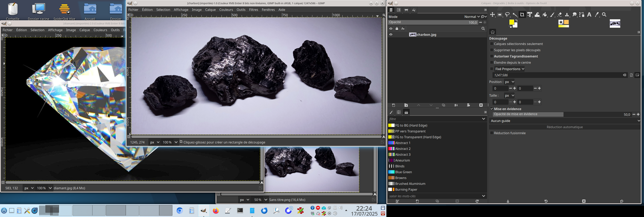Tick the Fixé Proportions checkbox
This screenshot has height=217, width=644.
[491, 69]
